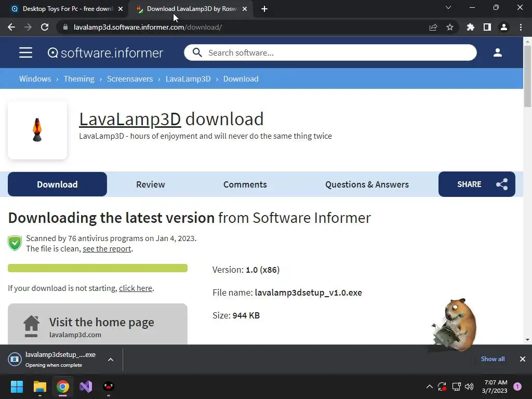Show hidden system tray icons

coord(429,387)
